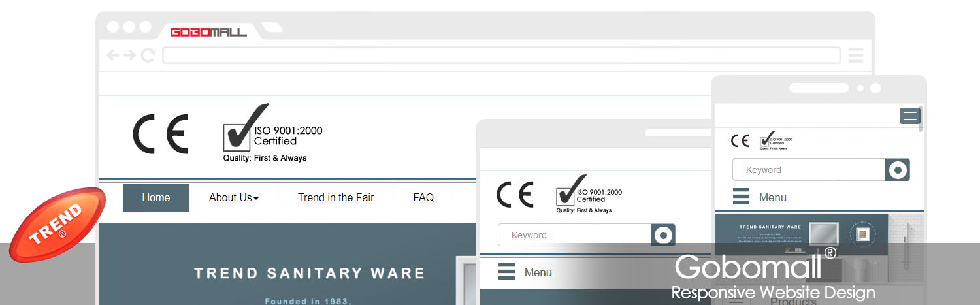Click the Responsive Website Design caption
The image size is (980, 305).
[x=773, y=293]
